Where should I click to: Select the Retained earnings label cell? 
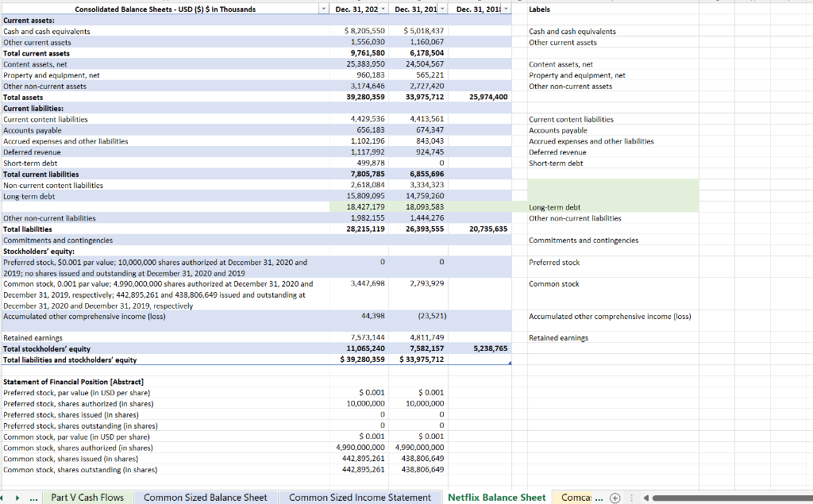point(611,337)
